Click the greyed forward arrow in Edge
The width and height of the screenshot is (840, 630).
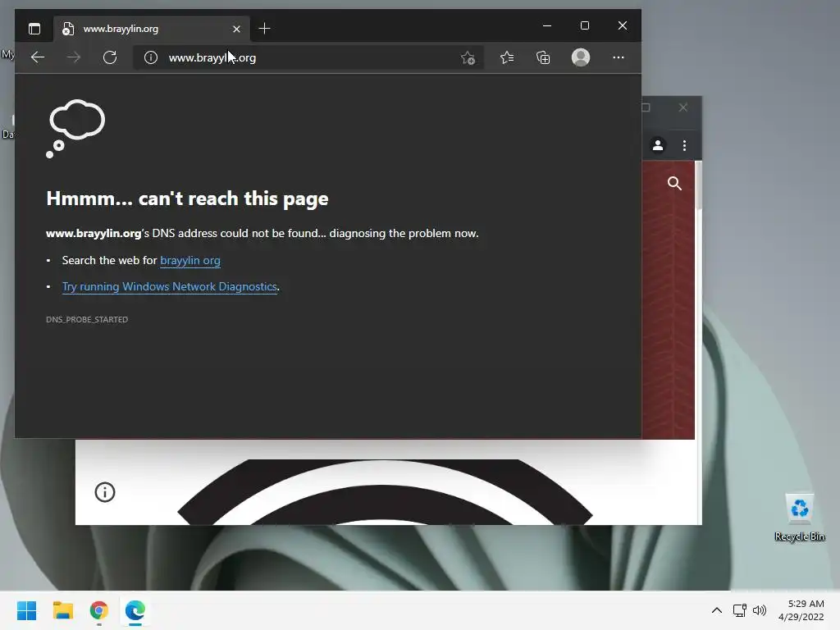pos(74,57)
